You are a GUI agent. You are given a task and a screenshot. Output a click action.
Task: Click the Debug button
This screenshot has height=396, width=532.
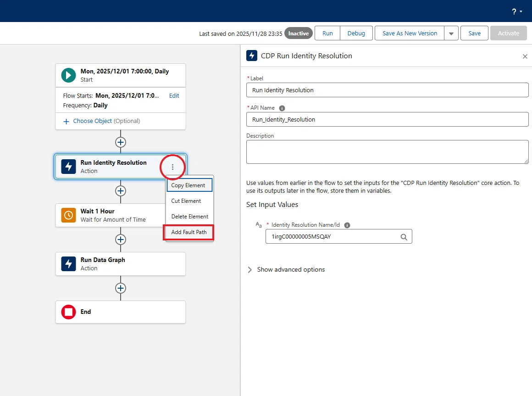356,33
